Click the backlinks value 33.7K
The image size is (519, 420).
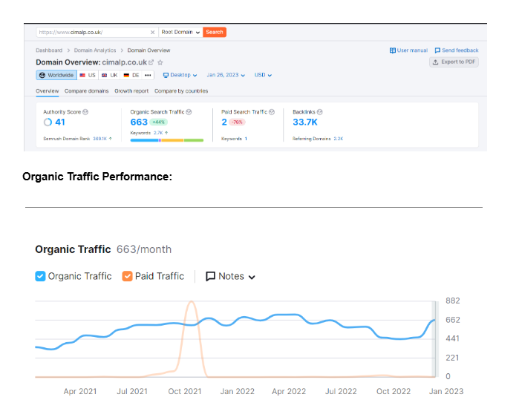[x=305, y=122]
